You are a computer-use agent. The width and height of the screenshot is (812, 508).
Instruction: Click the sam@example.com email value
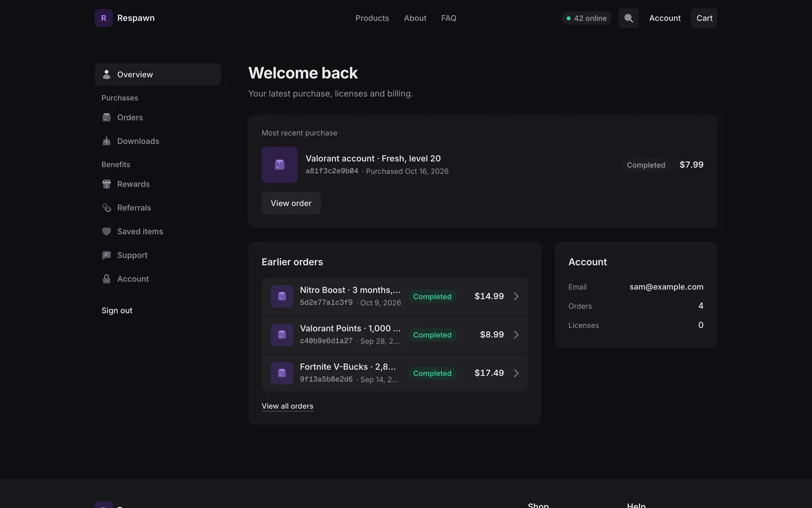666,287
